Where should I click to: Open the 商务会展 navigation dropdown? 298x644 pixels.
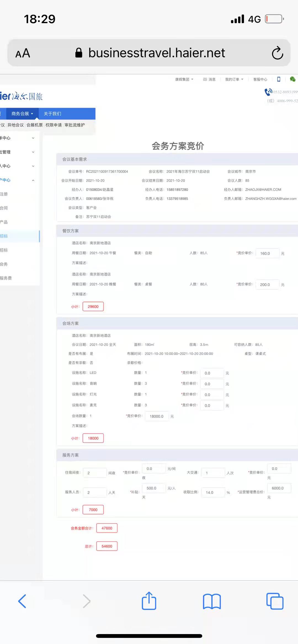click(x=22, y=114)
